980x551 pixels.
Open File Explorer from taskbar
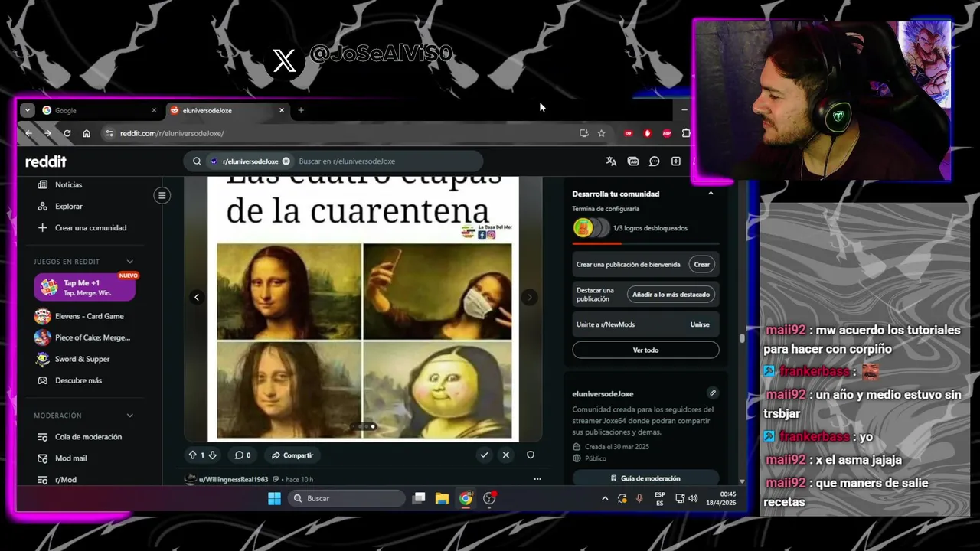click(442, 498)
